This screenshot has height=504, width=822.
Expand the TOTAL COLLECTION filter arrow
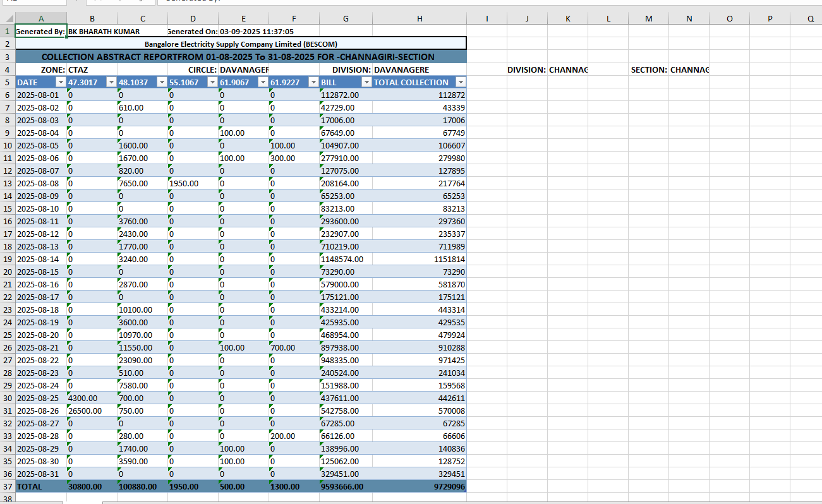click(x=461, y=83)
